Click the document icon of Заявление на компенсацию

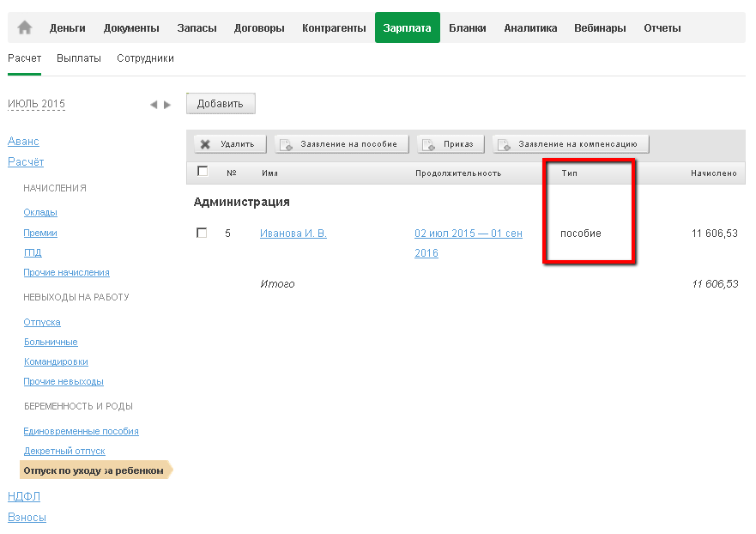[505, 144]
